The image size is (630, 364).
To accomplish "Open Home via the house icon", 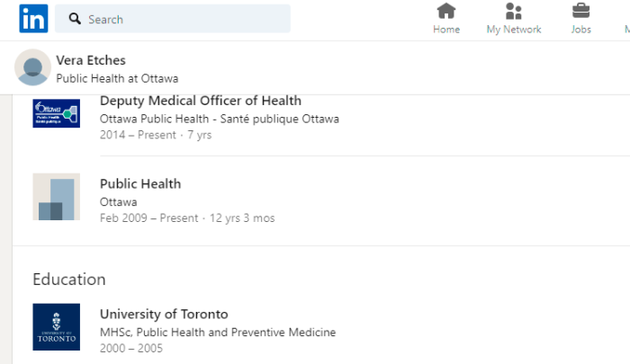I will (x=446, y=12).
